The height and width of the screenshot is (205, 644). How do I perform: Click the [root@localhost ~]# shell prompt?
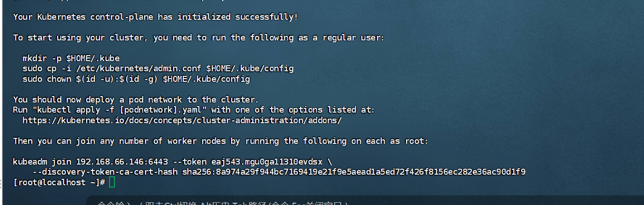(x=59, y=182)
